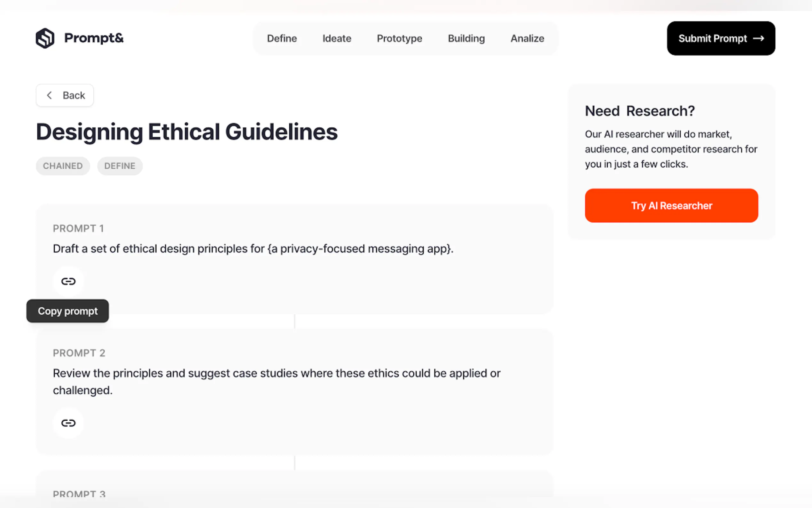812x508 pixels.
Task: Click the Prompt& hexagon logo icon
Action: coord(45,38)
